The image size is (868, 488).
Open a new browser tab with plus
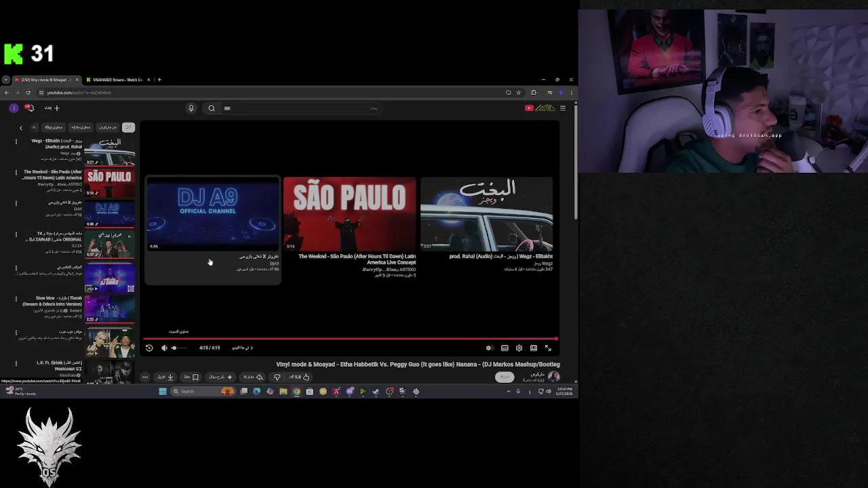tap(159, 80)
